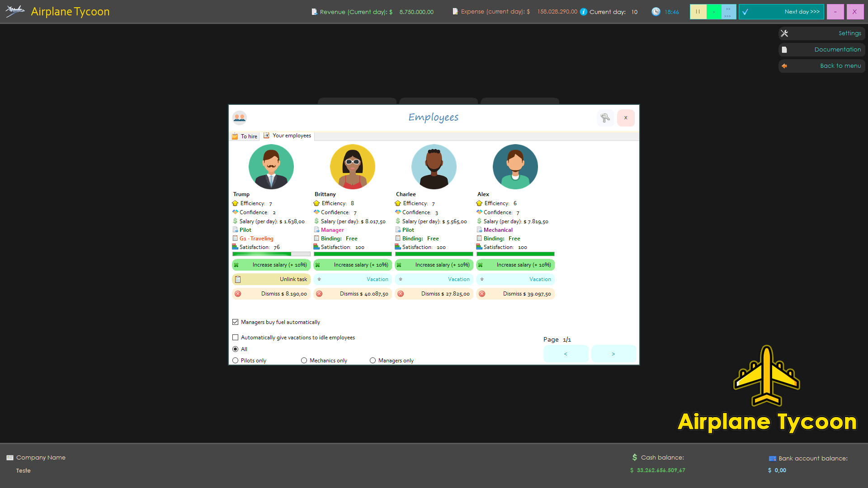Click the pause button in top toolbar
This screenshot has height=488, width=868.
(698, 11)
